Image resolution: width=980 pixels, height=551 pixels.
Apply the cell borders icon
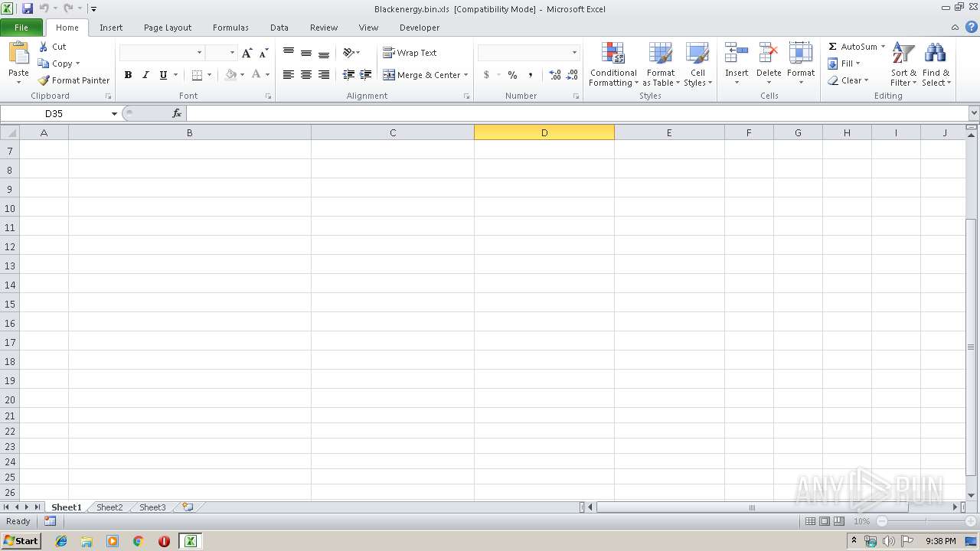click(197, 75)
